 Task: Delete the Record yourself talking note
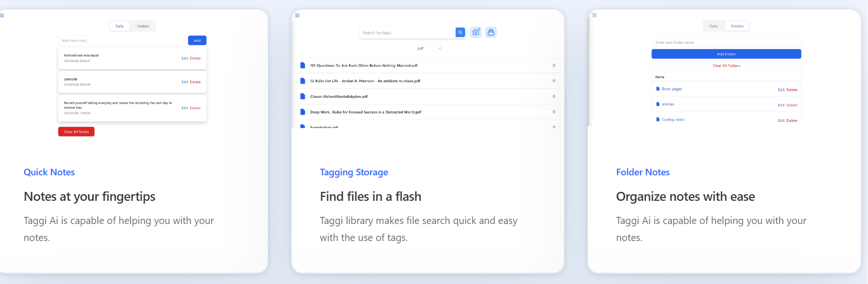point(195,108)
